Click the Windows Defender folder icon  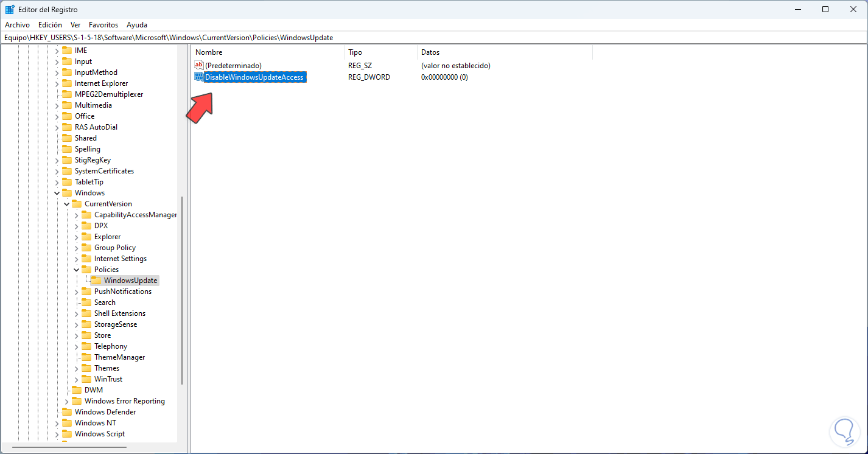point(67,412)
